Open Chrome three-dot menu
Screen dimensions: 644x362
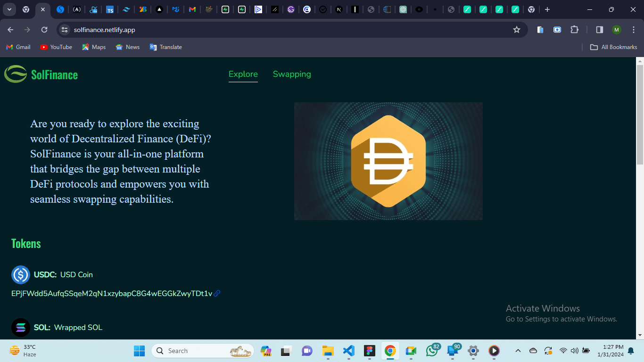coord(633,30)
